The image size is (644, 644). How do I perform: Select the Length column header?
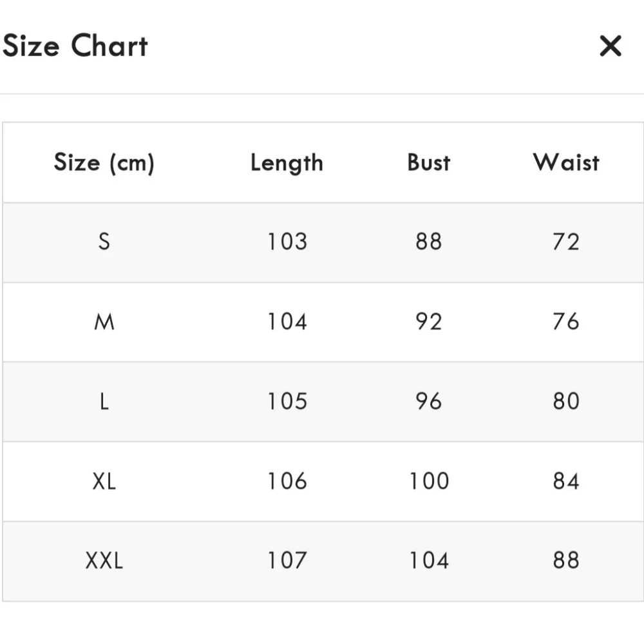(287, 162)
